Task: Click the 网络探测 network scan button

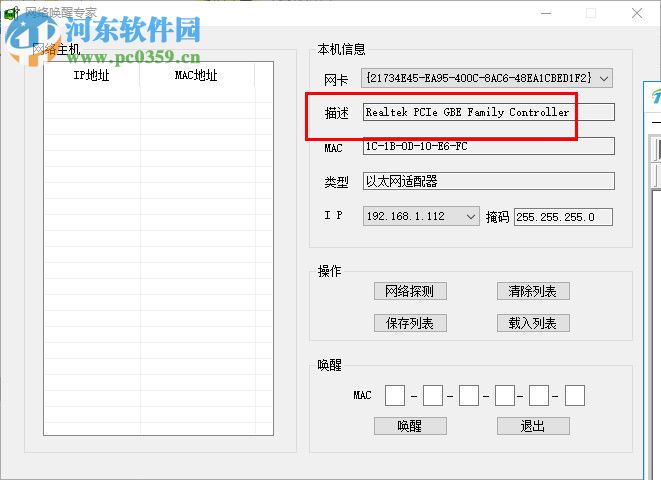Action: tap(410, 291)
